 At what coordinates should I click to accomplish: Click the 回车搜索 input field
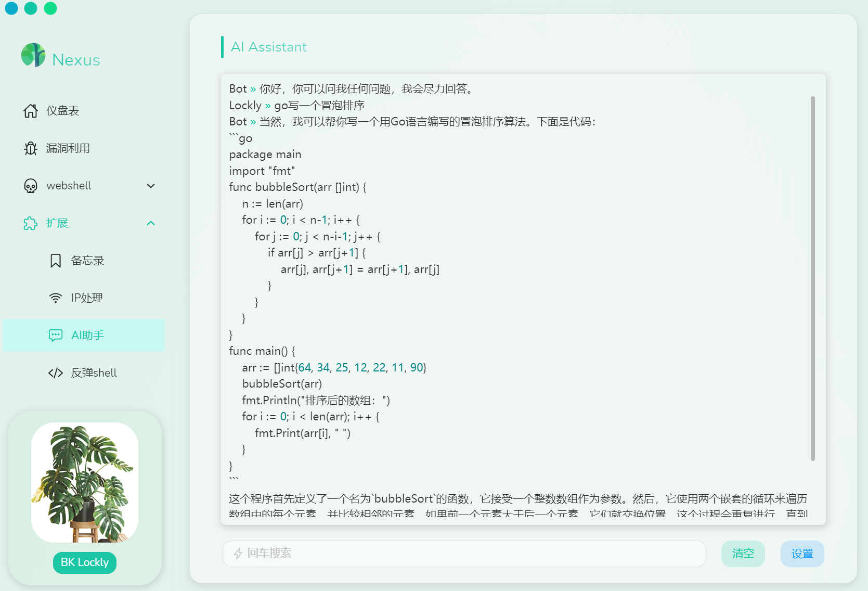tap(464, 554)
